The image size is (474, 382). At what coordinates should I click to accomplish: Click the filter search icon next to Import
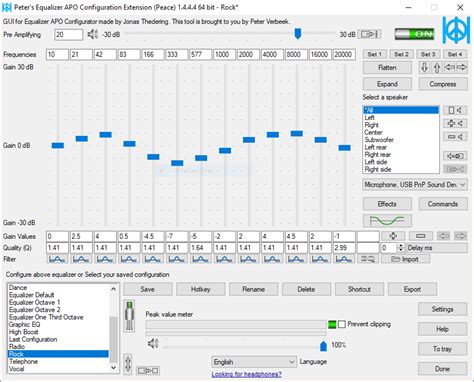[368, 259]
